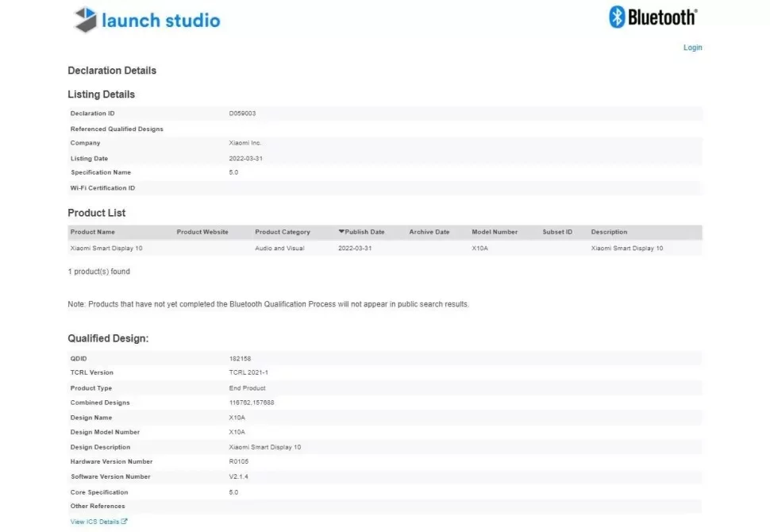Click the external link icon beside View ICS Details
770x532 pixels.
tap(125, 522)
